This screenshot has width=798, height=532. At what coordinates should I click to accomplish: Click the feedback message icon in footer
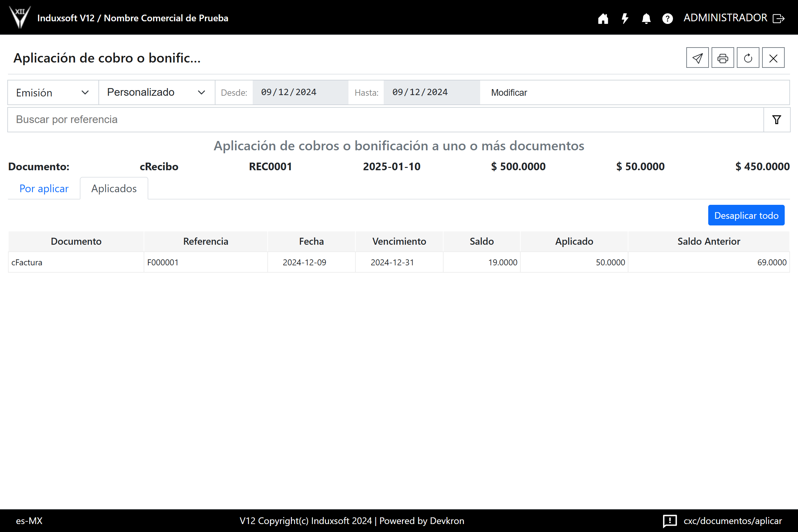click(669, 521)
